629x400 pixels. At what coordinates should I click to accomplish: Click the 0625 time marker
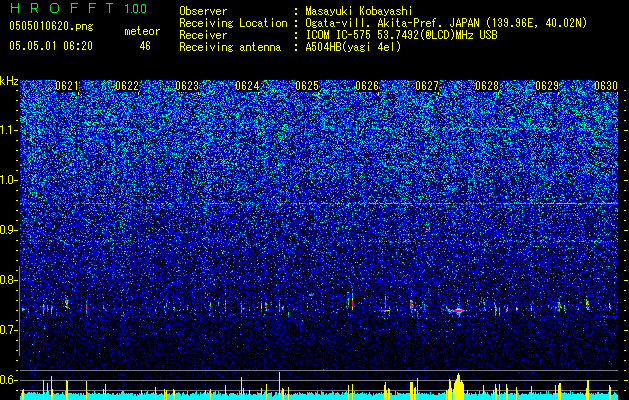click(307, 86)
